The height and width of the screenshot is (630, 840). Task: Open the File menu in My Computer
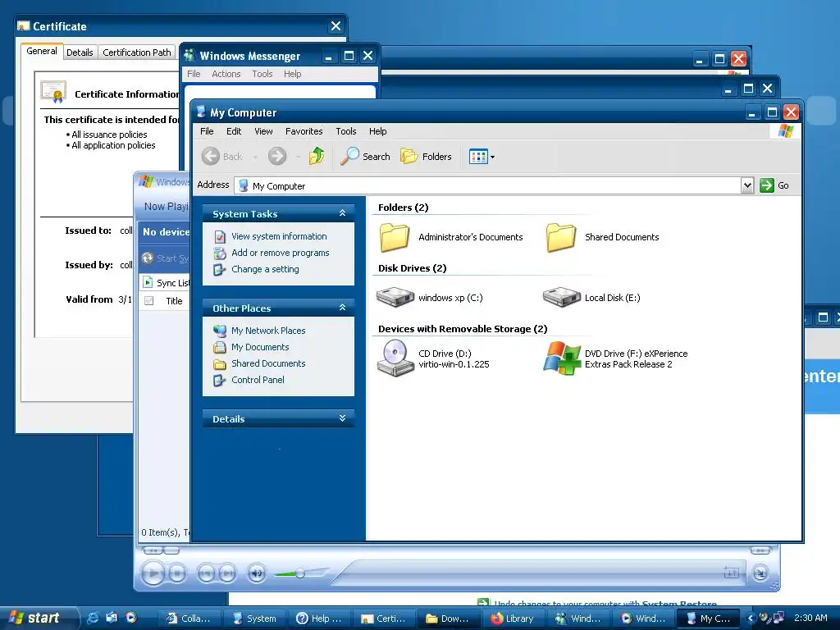(x=207, y=131)
